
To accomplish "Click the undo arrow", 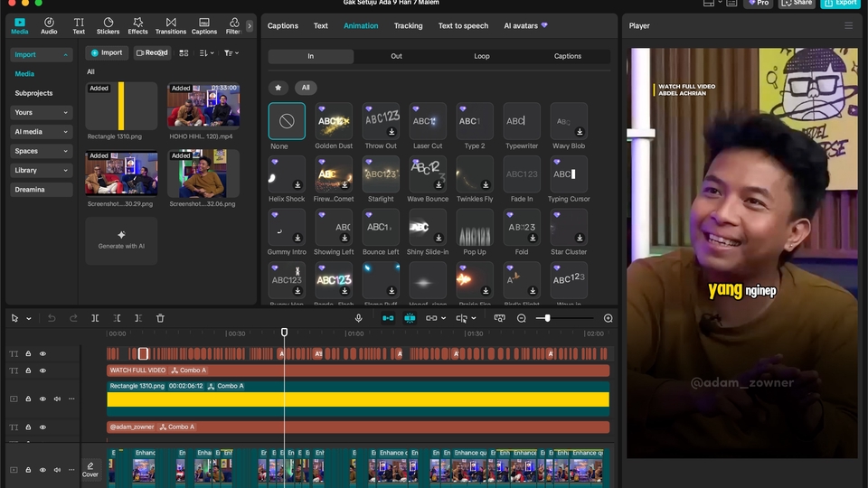I will pos(52,318).
